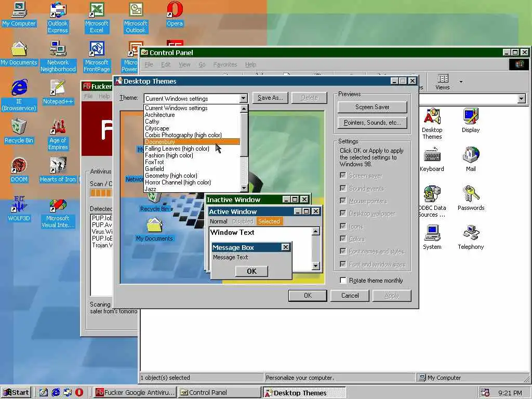The width and height of the screenshot is (532, 399).
Task: Confirm Desktop Themes with OK button
Action: (x=308, y=296)
